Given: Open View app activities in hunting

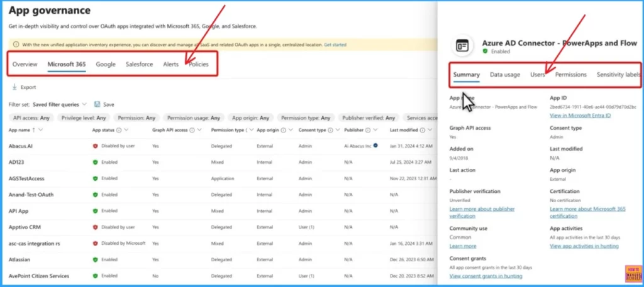Looking at the screenshot, I should point(584,246).
